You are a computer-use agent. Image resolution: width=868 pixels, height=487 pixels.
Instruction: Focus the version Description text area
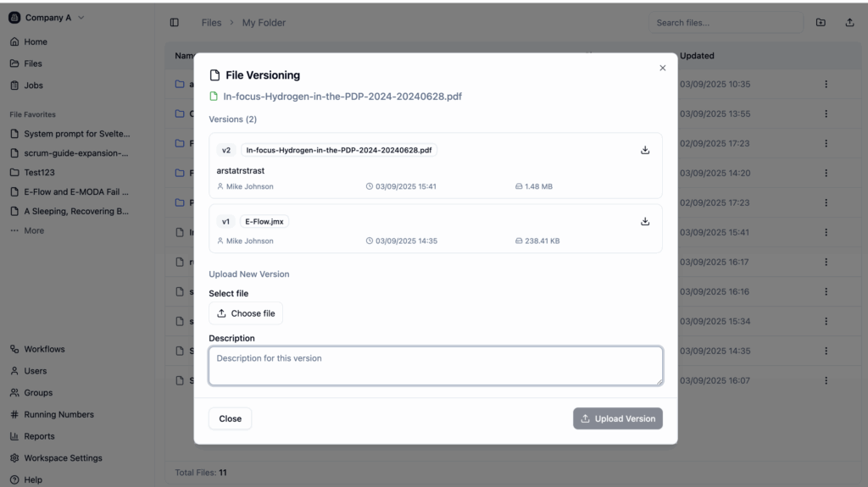click(436, 366)
